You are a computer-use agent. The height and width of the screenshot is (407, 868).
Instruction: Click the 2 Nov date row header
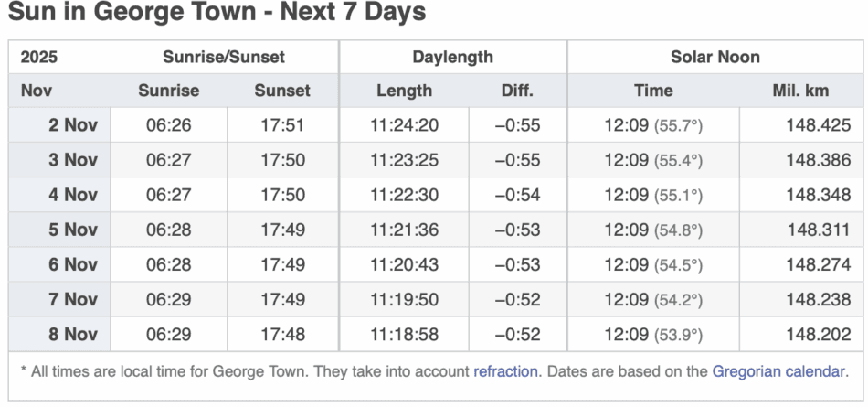click(73, 125)
